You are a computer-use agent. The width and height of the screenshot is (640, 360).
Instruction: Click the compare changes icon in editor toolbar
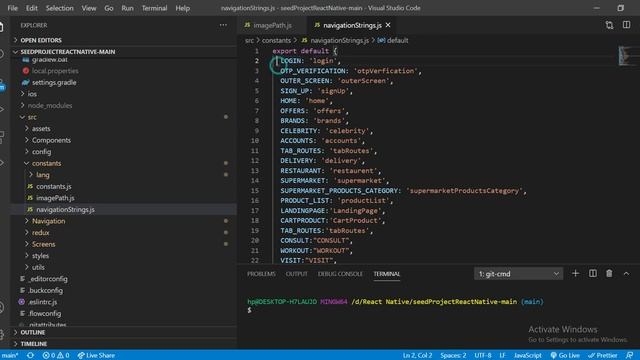pos(609,25)
